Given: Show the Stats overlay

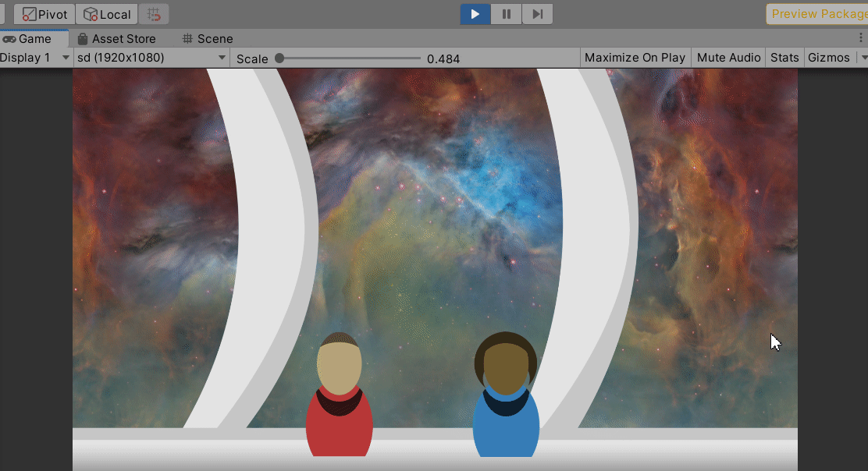Looking at the screenshot, I should tap(784, 58).
